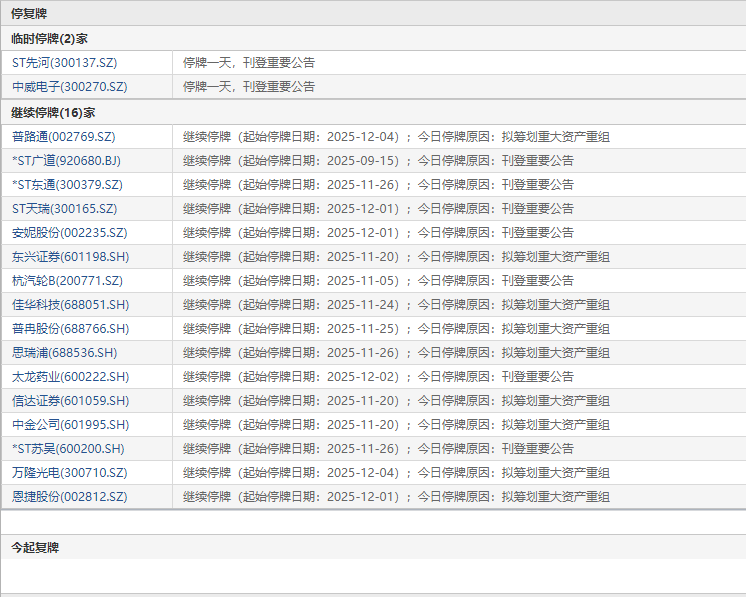Select the suspension details for 思瑞浦
This screenshot has width=746, height=597.
(396, 353)
